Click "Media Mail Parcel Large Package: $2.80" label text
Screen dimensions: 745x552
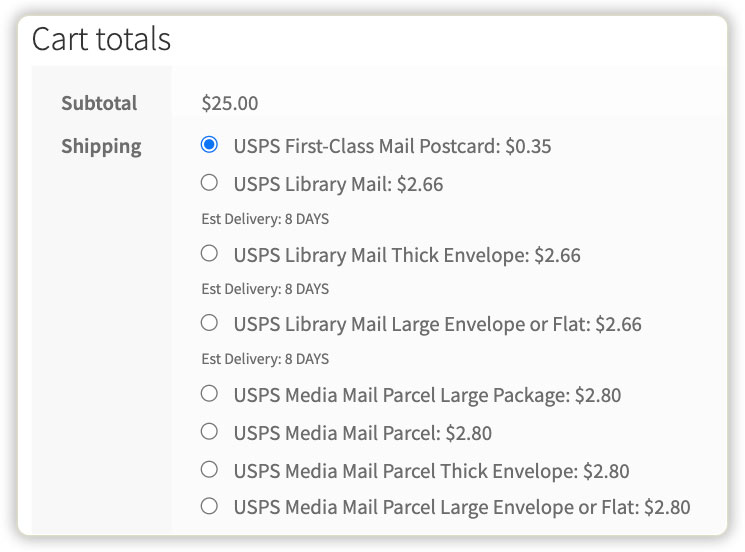(x=427, y=395)
